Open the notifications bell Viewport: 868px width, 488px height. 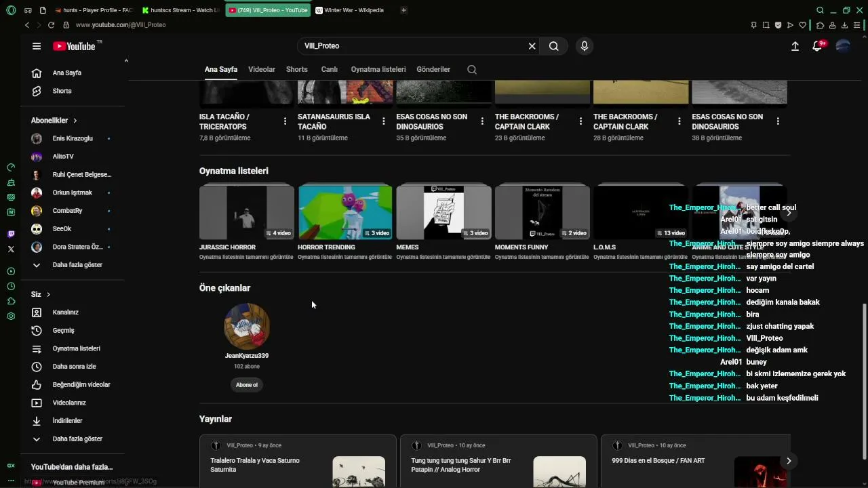[818, 46]
